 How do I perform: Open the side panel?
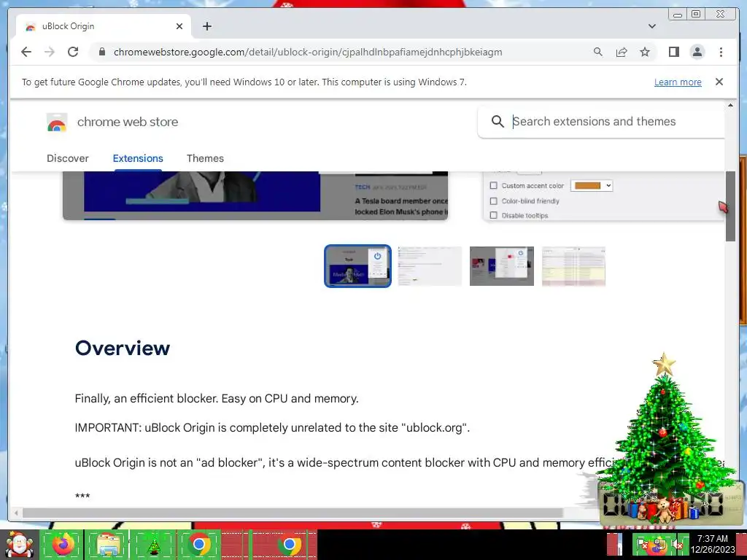click(673, 52)
